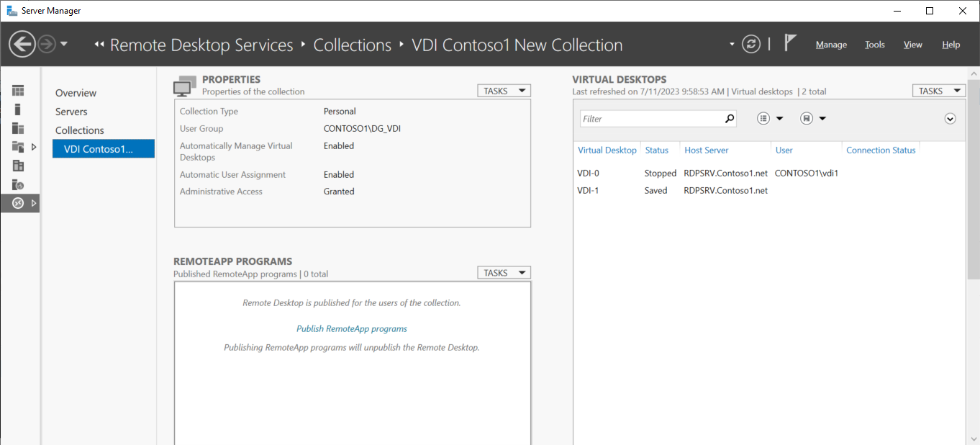Click the Stopped status cell

click(x=661, y=173)
